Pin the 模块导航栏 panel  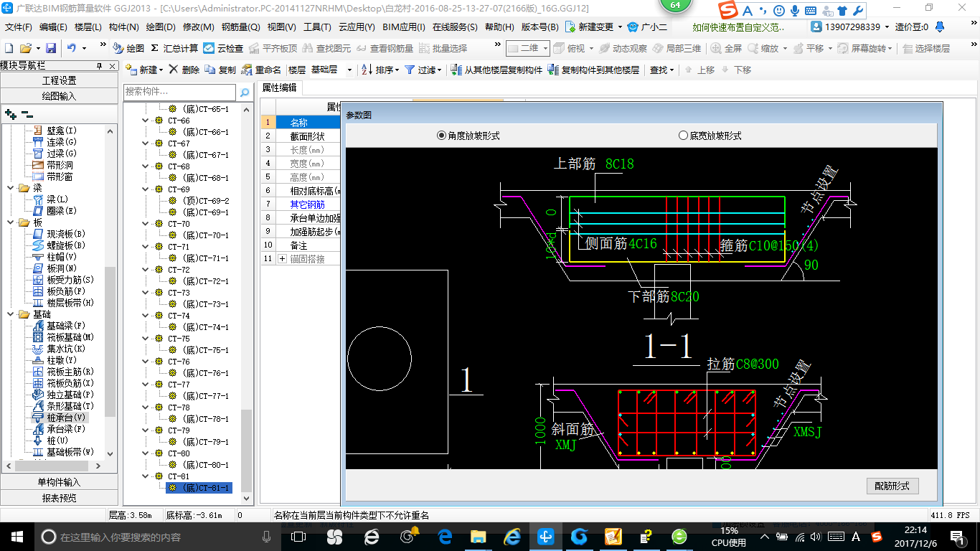[100, 65]
